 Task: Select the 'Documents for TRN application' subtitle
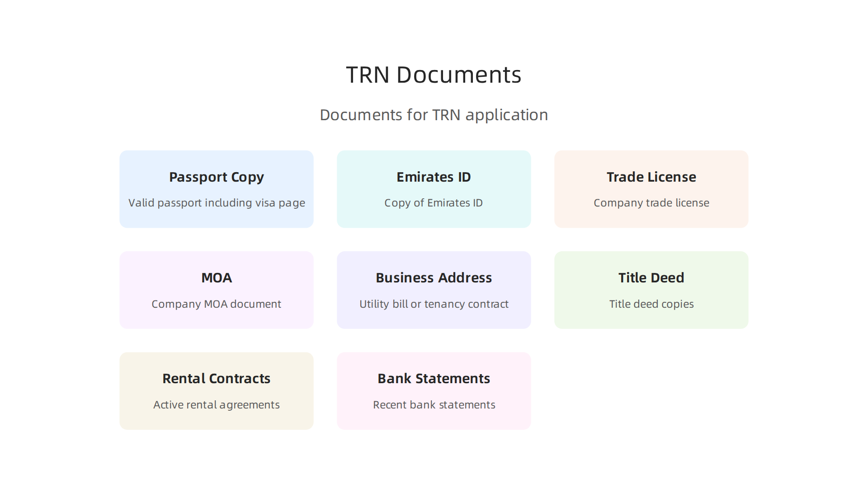pyautogui.click(x=434, y=115)
